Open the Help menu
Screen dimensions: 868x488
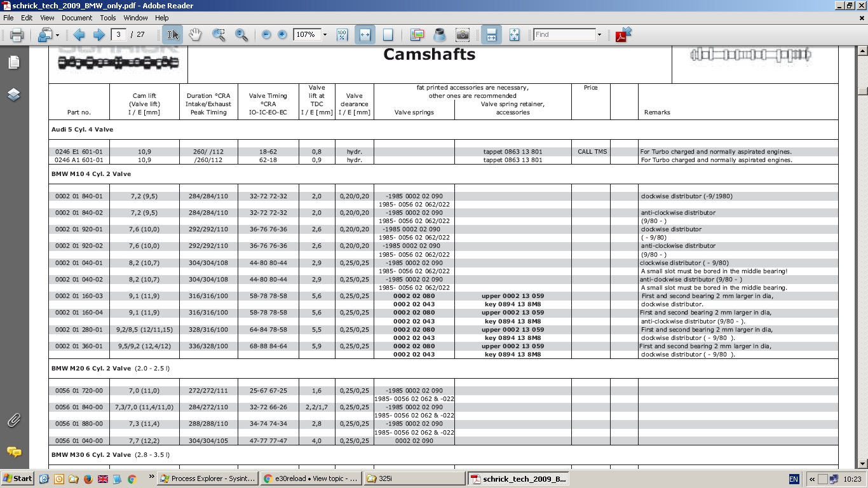pyautogui.click(x=162, y=18)
